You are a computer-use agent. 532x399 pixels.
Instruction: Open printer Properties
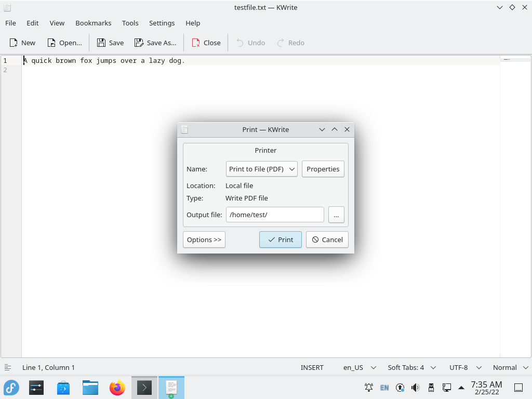coord(323,169)
